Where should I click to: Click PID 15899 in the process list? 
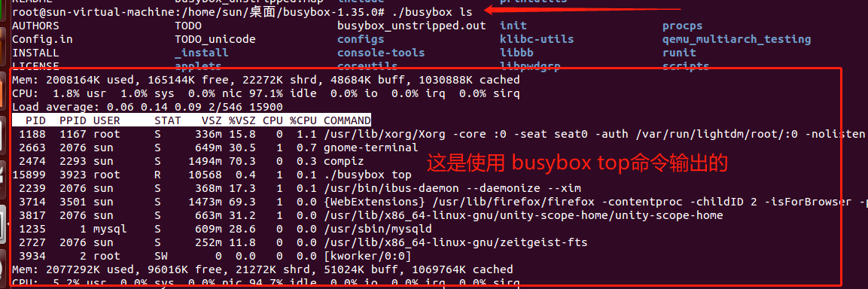29,175
